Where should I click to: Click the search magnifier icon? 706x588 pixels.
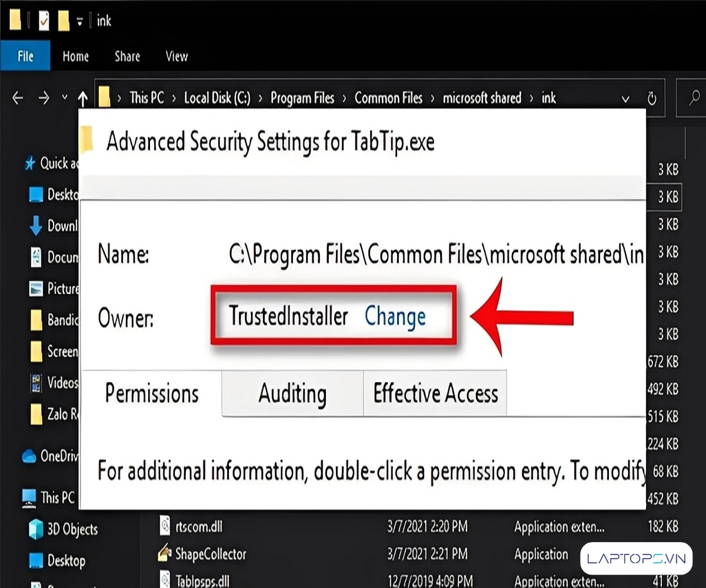tap(694, 98)
